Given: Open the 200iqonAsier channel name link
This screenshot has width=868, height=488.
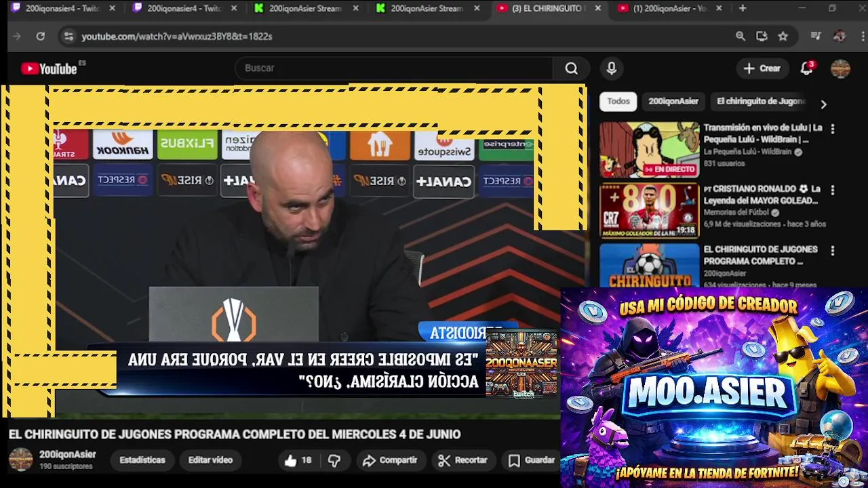Looking at the screenshot, I should pos(67,455).
